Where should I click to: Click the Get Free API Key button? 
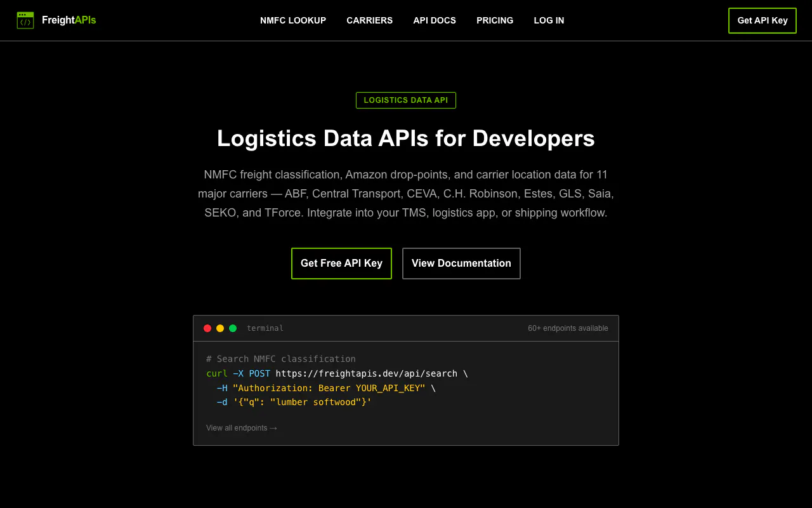pyautogui.click(x=341, y=264)
